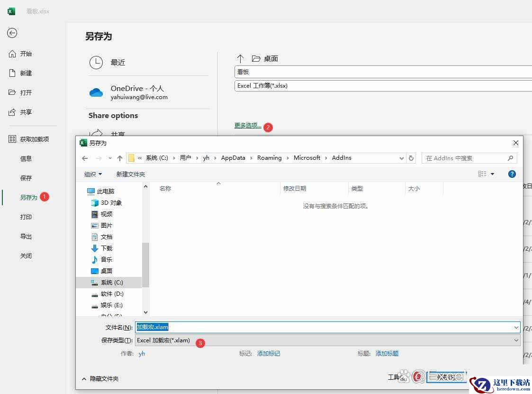
Task: Click the 桌面 folder path
Action: click(x=265, y=59)
